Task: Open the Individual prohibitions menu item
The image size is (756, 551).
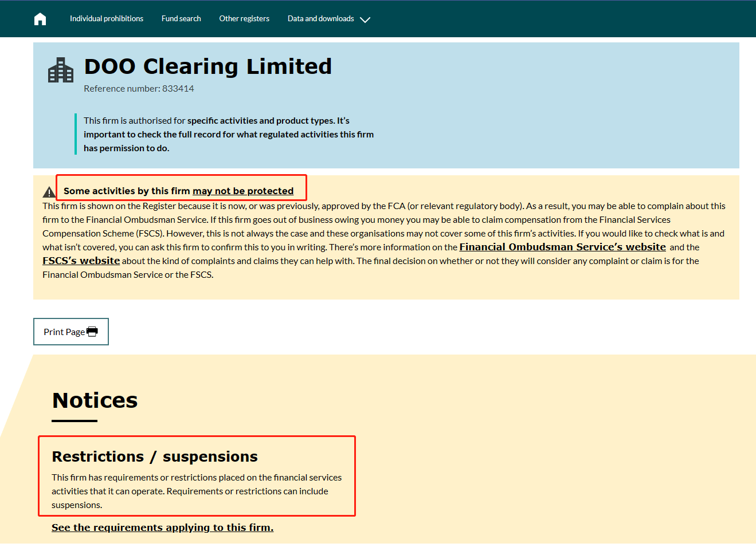Action: click(x=107, y=19)
